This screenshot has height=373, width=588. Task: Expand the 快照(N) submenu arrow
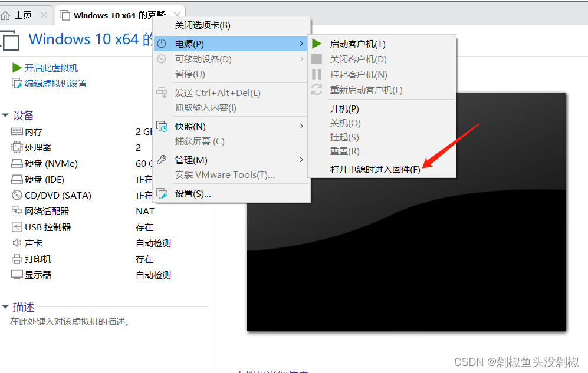coord(301,126)
